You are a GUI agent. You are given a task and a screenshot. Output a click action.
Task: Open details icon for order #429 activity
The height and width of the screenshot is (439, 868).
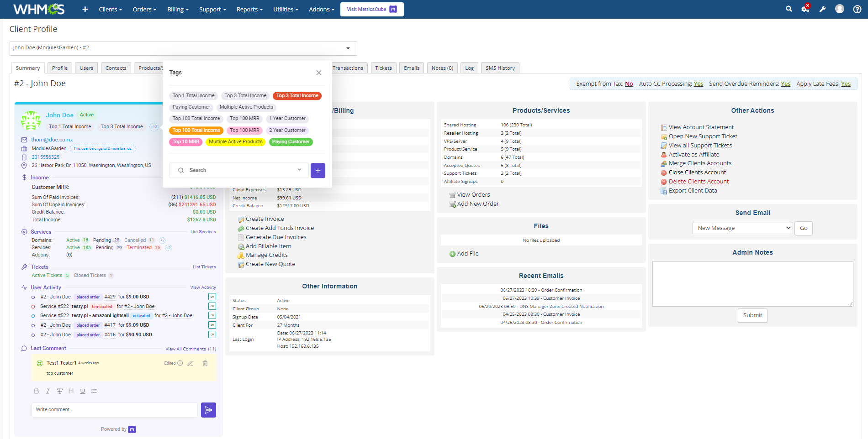pos(212,297)
